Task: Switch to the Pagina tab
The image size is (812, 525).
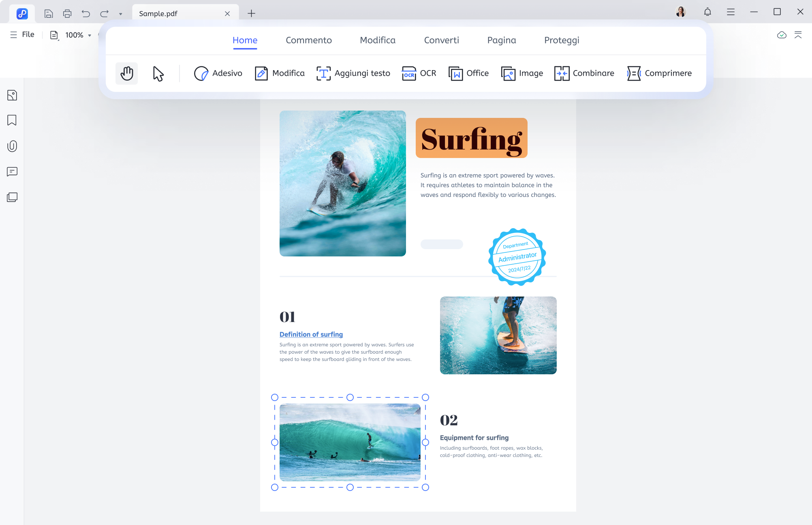Action: 501,40
